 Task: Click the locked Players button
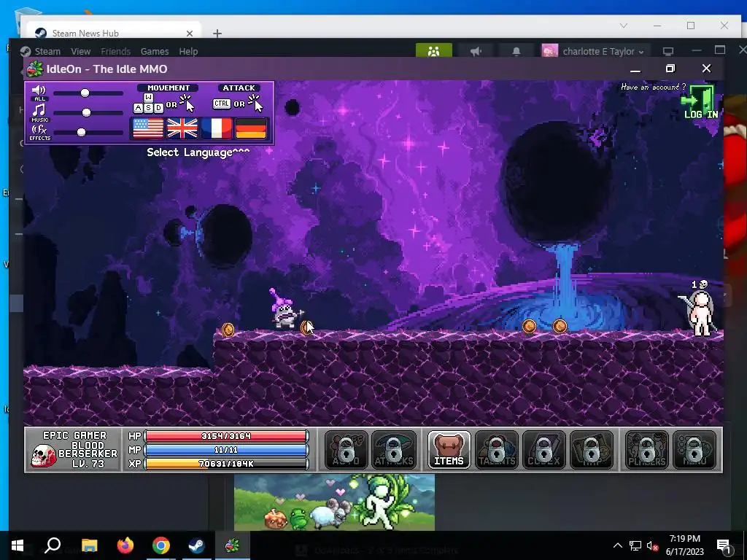tap(646, 450)
